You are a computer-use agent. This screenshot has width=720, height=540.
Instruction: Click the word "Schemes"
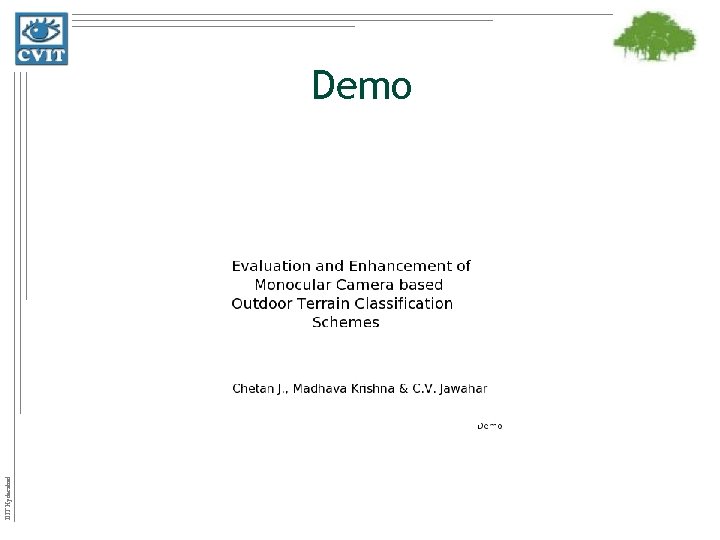click(346, 322)
